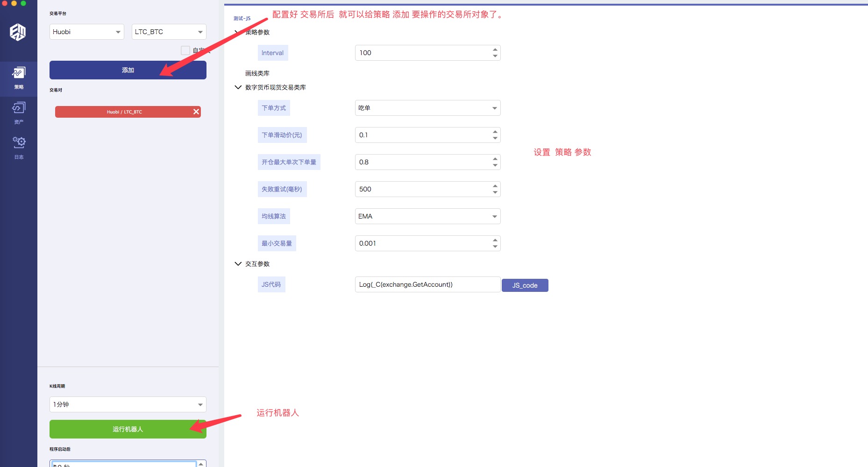This screenshot has width=868, height=467.
Task: Increase the 最小交易量 value
Action: pyautogui.click(x=495, y=240)
